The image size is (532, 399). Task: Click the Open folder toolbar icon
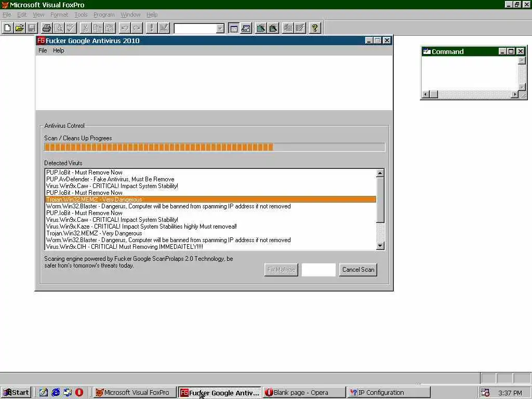(20, 28)
